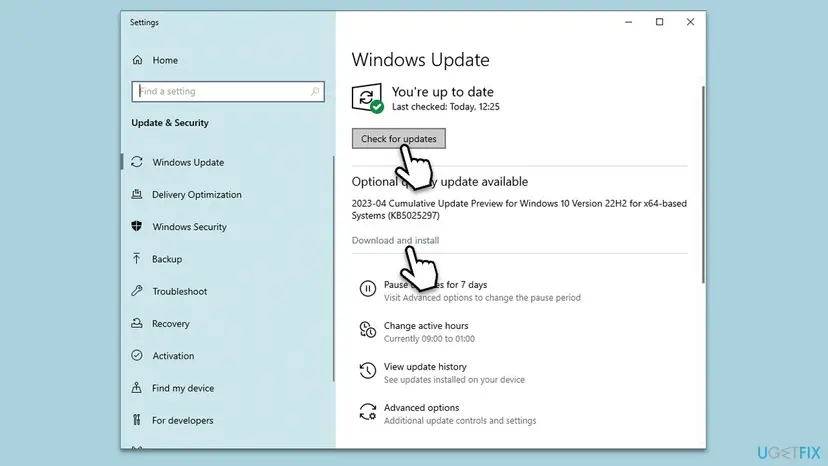Click the pause circle icon beside Pause updates

click(368, 288)
